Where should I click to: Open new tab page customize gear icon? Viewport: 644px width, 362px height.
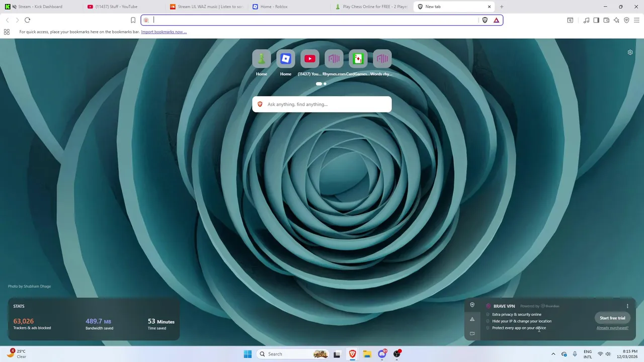(630, 52)
